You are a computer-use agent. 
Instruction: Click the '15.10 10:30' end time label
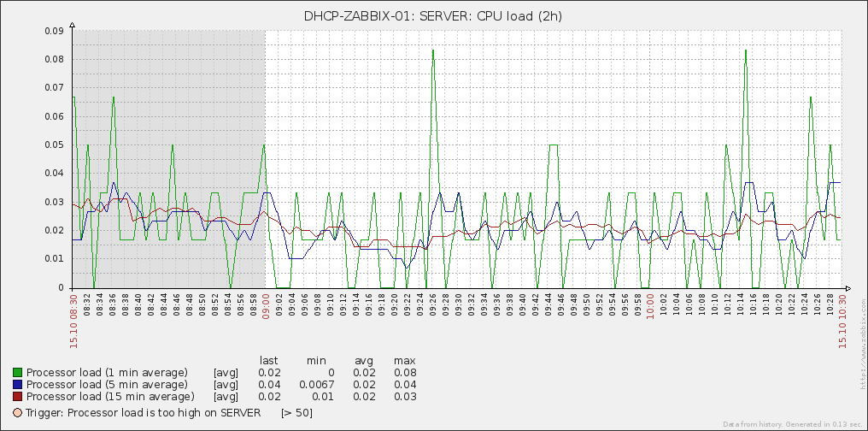click(x=843, y=317)
